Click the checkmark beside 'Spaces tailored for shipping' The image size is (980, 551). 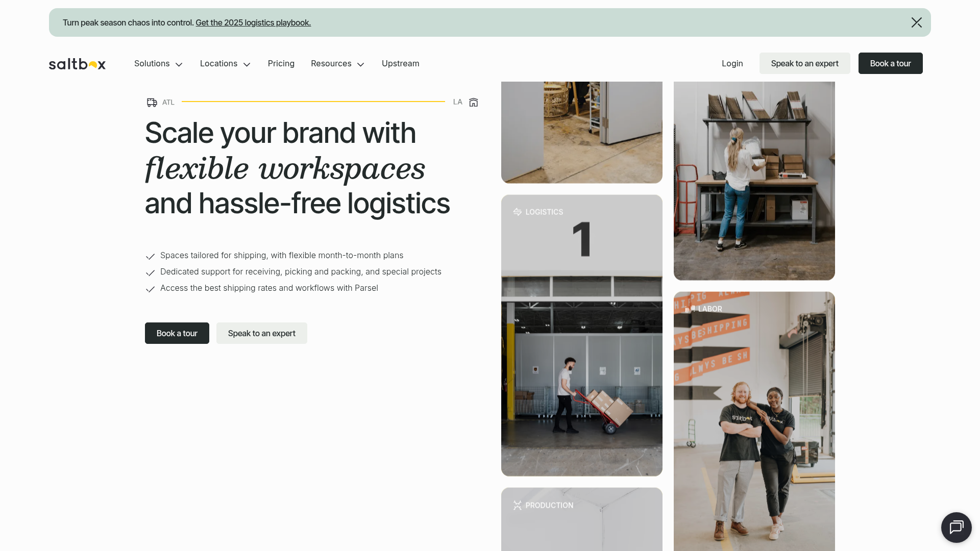click(150, 257)
